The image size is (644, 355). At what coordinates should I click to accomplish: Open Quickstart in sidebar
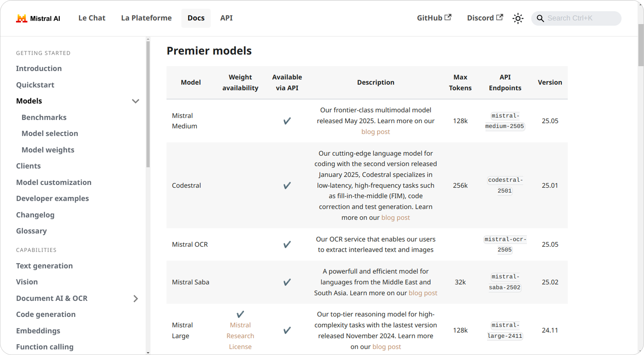[35, 85]
